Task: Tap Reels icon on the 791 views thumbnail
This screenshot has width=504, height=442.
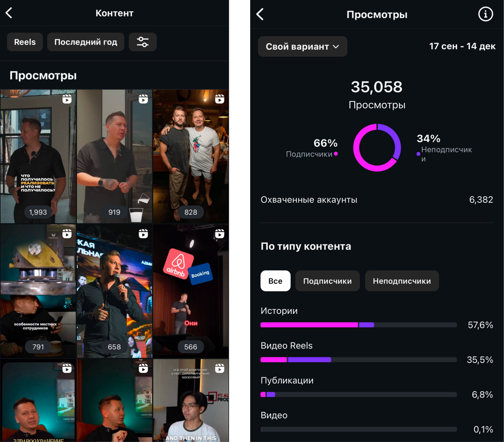Action: click(x=67, y=233)
